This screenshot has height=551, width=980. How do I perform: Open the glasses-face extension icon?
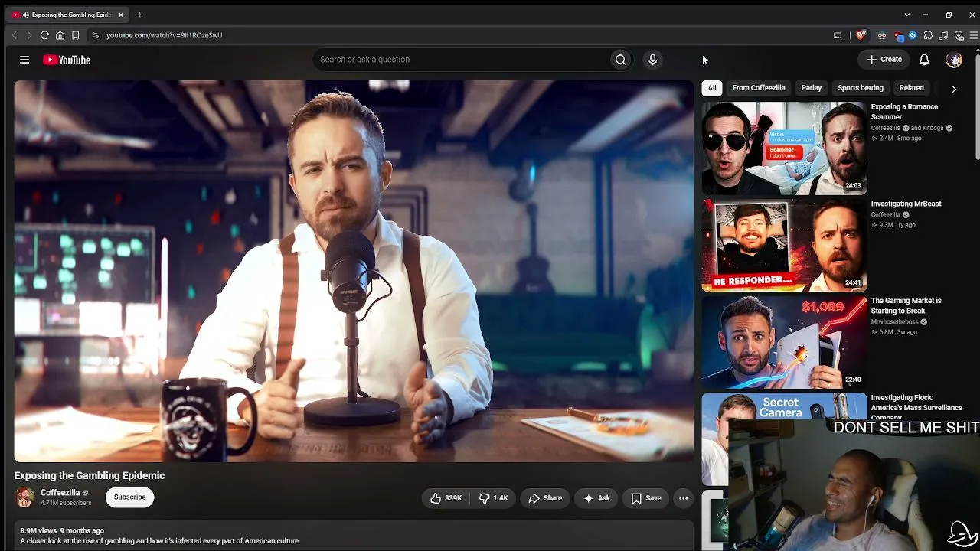(x=882, y=35)
